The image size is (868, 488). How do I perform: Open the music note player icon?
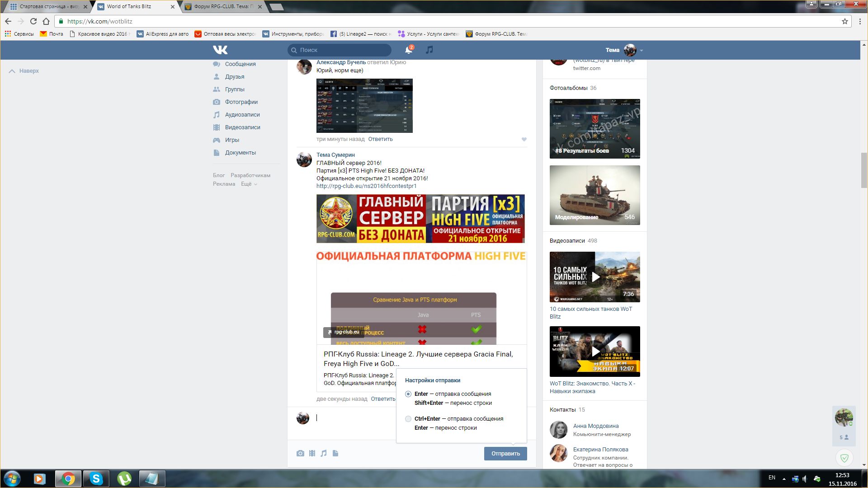point(429,50)
